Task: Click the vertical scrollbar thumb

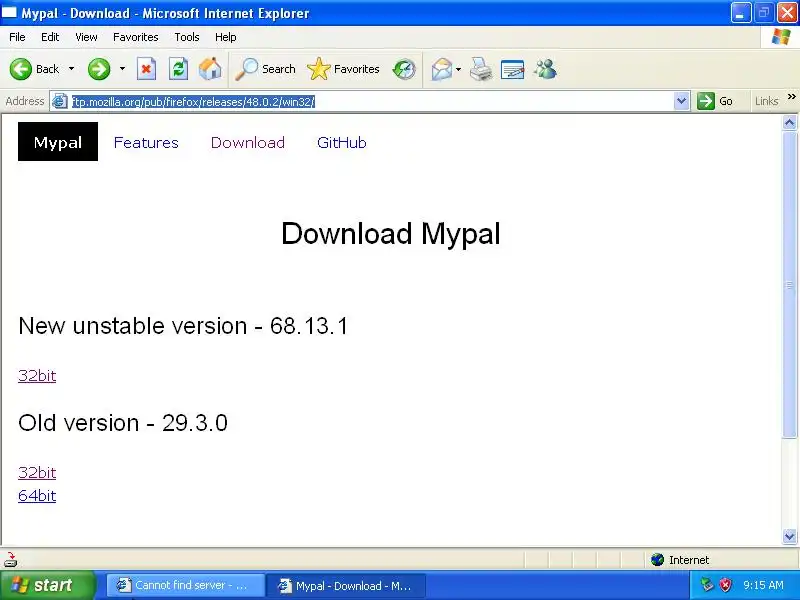Action: (789, 284)
